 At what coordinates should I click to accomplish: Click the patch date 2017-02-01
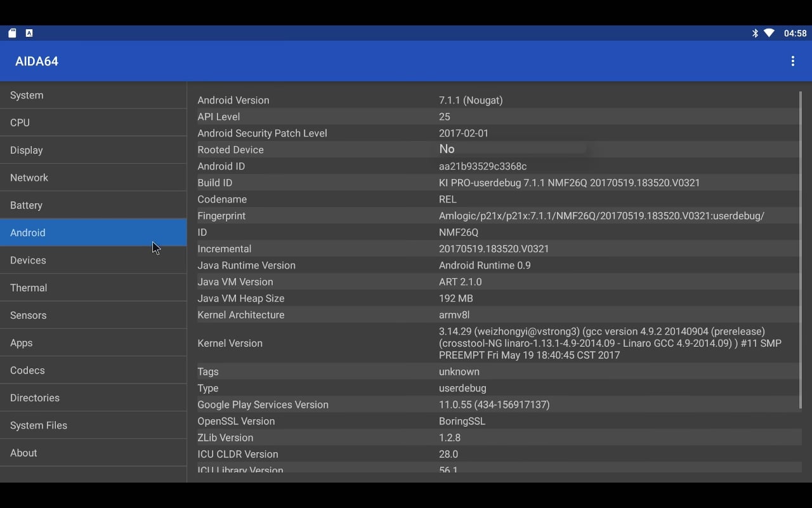(x=464, y=133)
